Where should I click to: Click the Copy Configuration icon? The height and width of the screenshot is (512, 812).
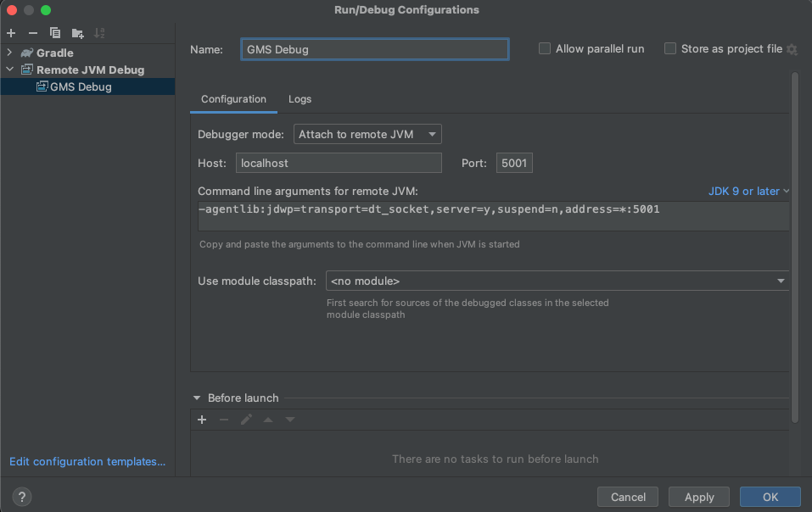55,33
